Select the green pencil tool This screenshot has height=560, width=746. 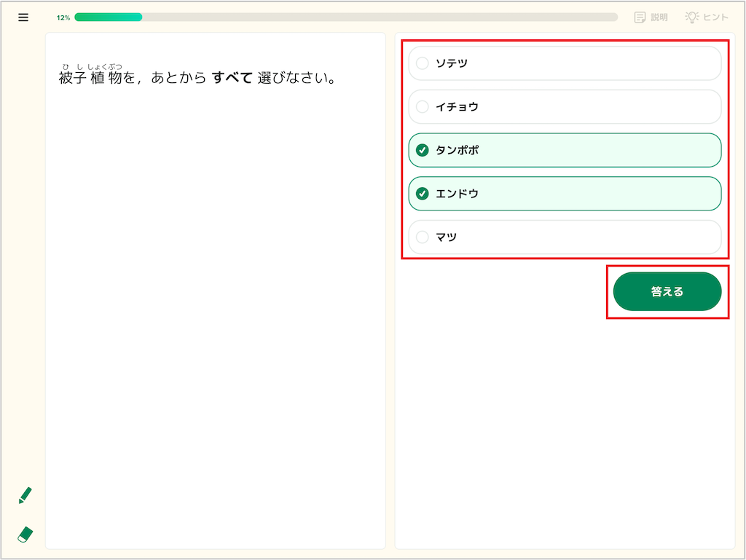[25, 495]
